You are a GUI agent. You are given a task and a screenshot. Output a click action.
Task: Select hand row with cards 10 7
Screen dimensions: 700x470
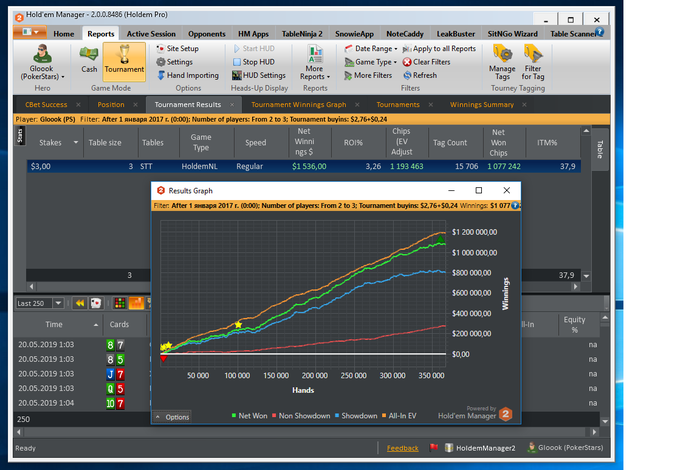(83, 403)
